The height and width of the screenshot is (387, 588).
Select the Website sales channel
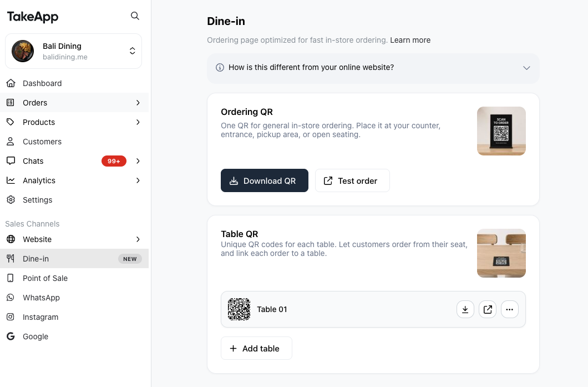[x=74, y=239]
